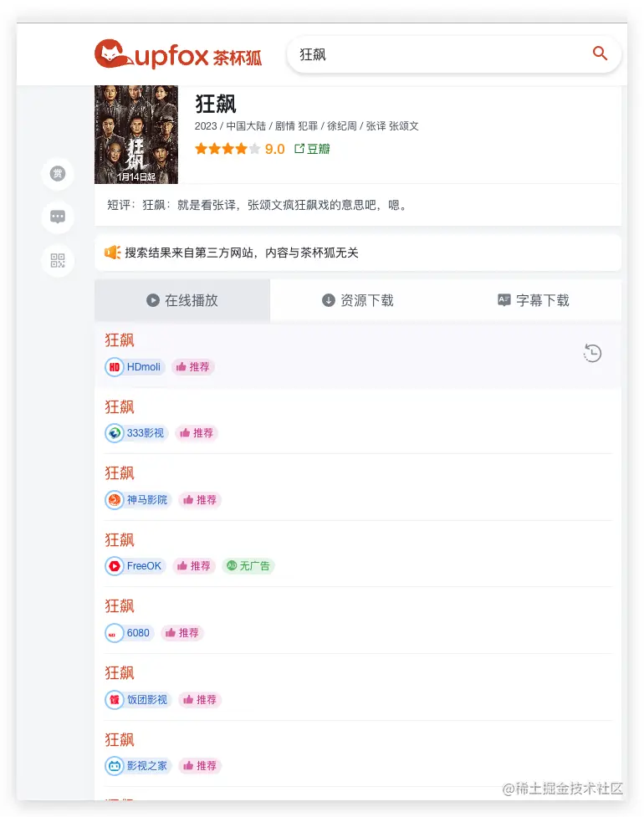The width and height of the screenshot is (644, 817).
Task: Open the upfox 茶杯狐 logo homepage
Action: pyautogui.click(x=178, y=54)
